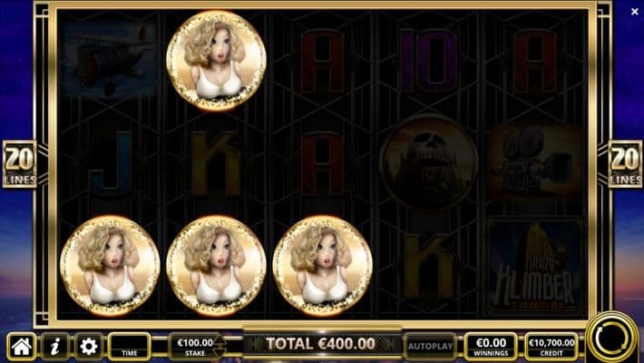Close the game with the X
The image size is (644, 363).
point(635,12)
